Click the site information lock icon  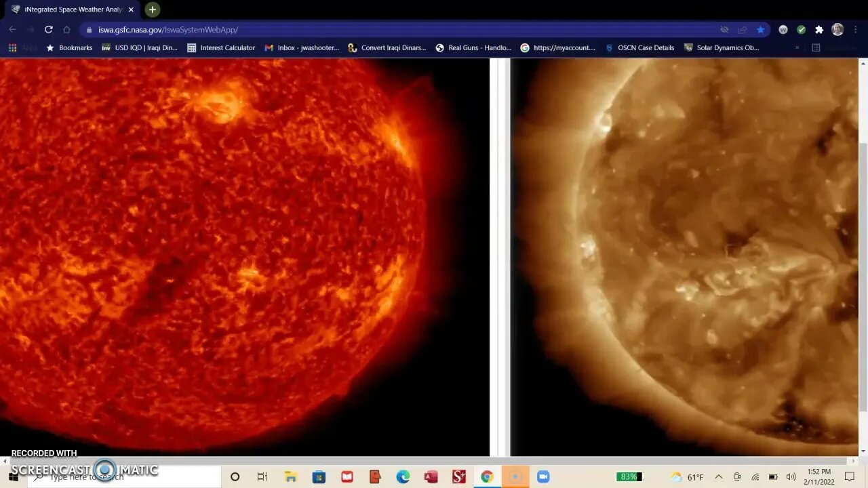point(89,30)
